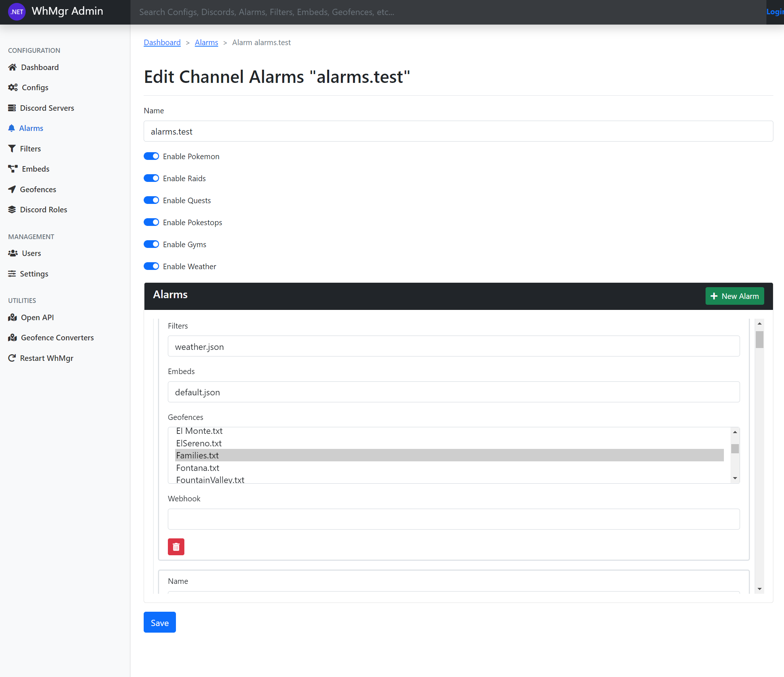Click the red trash delete alarm icon
The image size is (784, 677).
[x=176, y=547]
